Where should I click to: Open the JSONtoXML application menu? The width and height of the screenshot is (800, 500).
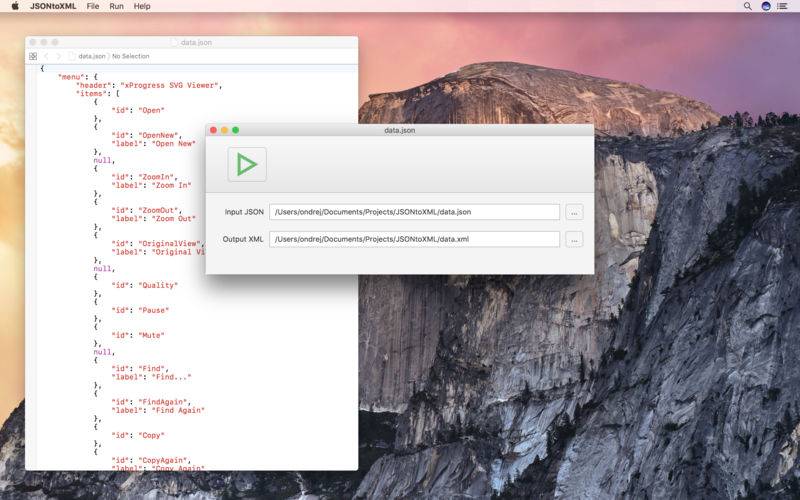tap(53, 6)
